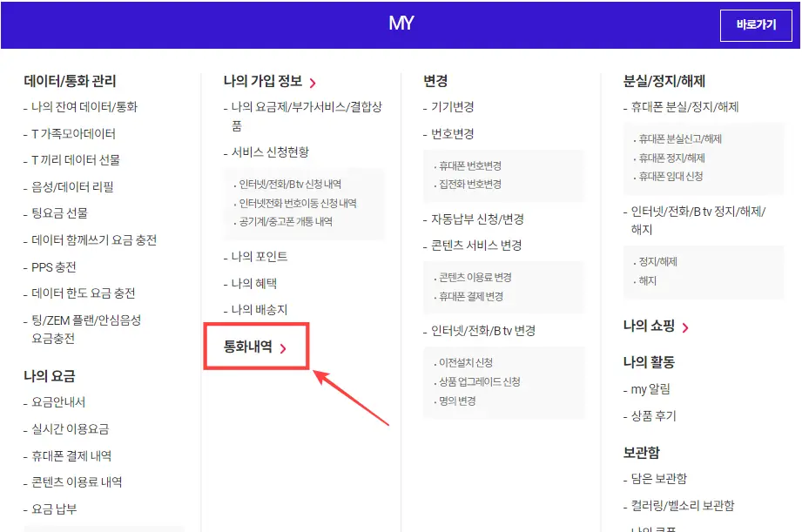Open 자동납부 신청/변경
Viewport: 802px width, 532px height.
480,221
